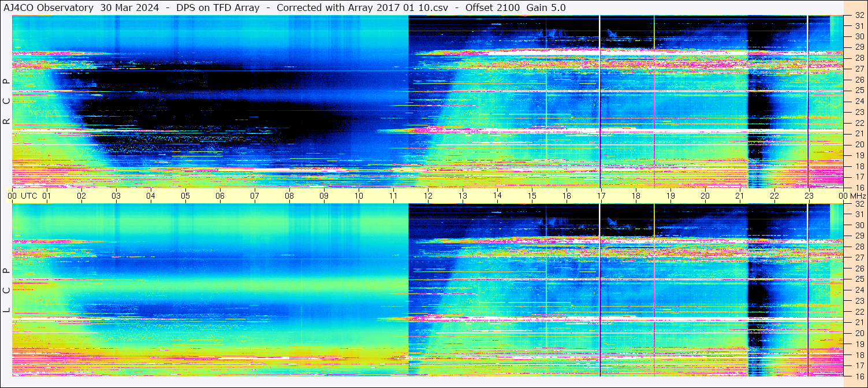868x388 pixels.
Task: Click the 'AJ4CO Observatory' title text
Action: 49,8
